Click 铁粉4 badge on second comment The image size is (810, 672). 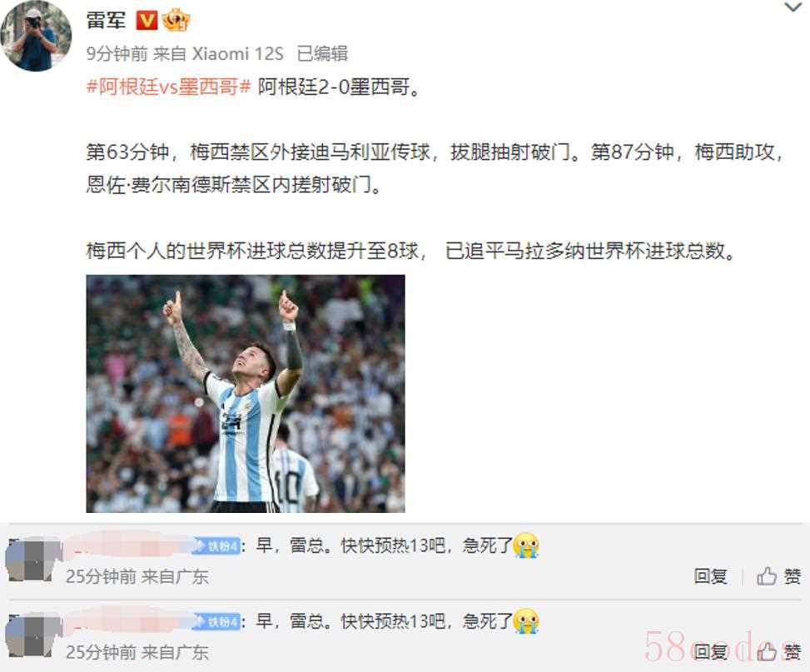217,622
